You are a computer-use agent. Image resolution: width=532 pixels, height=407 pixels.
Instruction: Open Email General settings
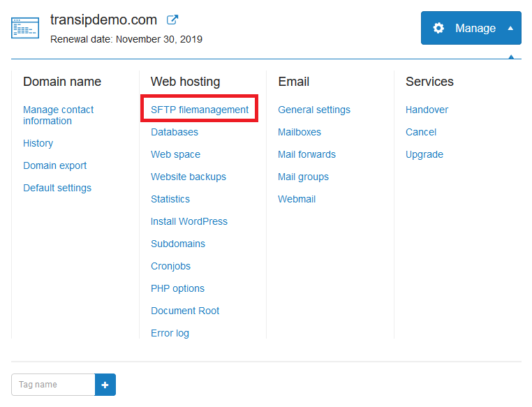pos(314,110)
